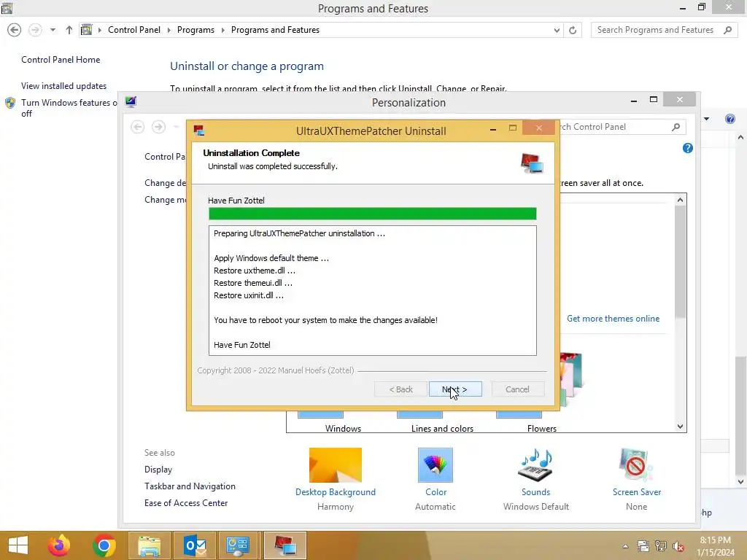The image size is (747, 560).
Task: Click 'Restore uxtheme.dll ...' log line
Action: (x=255, y=271)
